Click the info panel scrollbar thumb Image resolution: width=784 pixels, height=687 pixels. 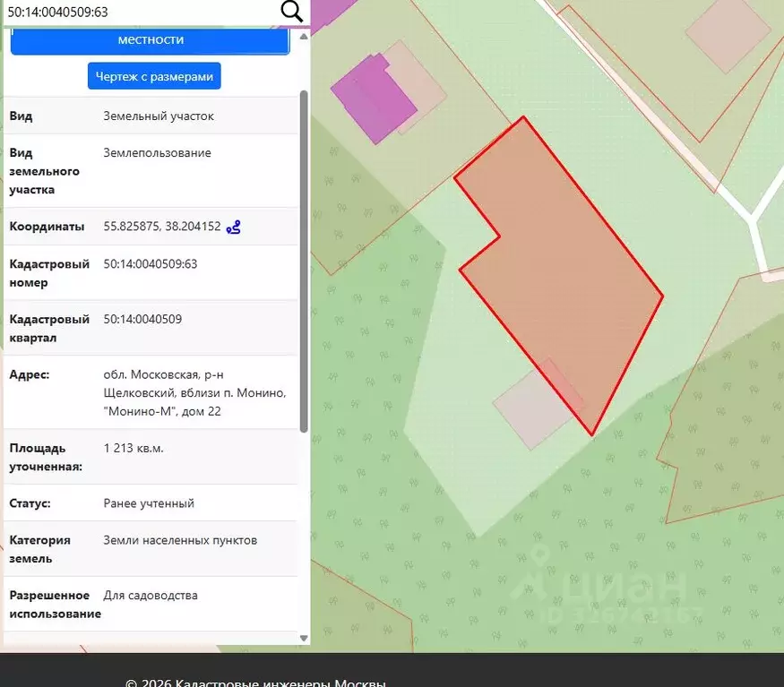[304, 260]
